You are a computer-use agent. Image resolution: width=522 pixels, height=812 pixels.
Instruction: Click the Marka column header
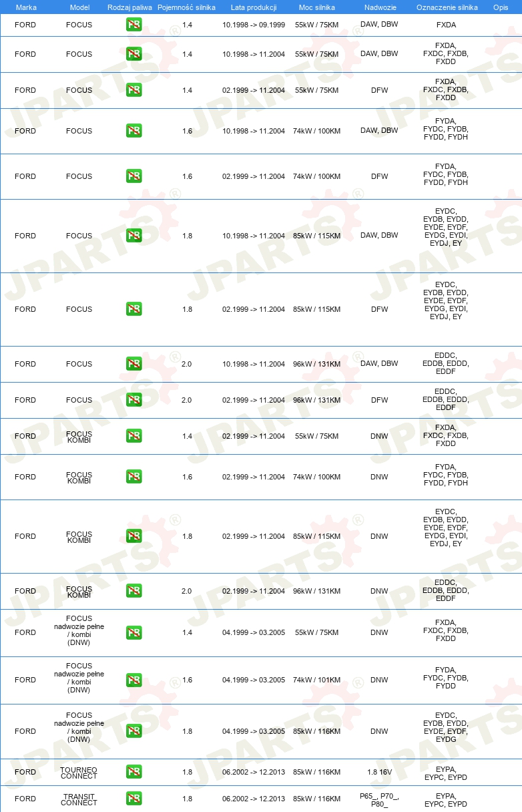click(26, 7)
